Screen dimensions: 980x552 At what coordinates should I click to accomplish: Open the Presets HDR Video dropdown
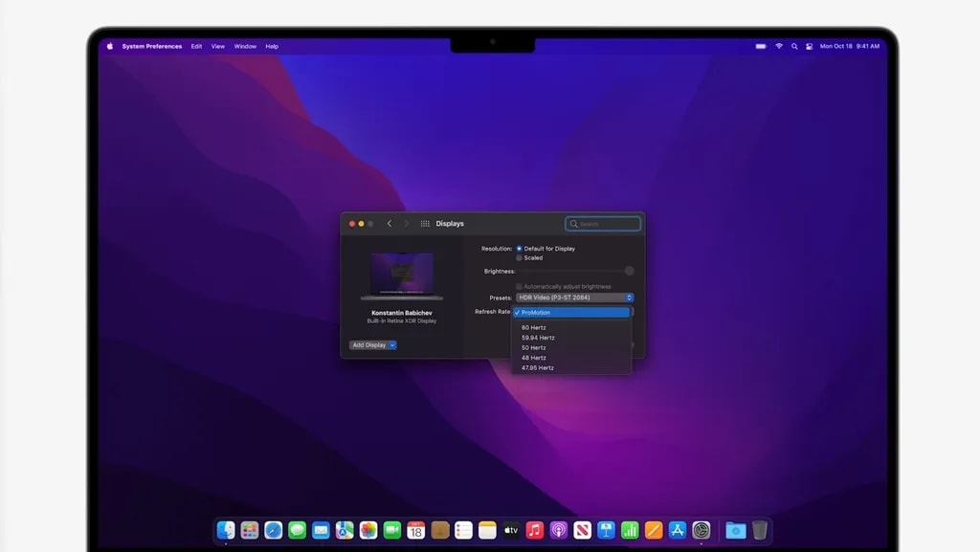[x=574, y=298]
